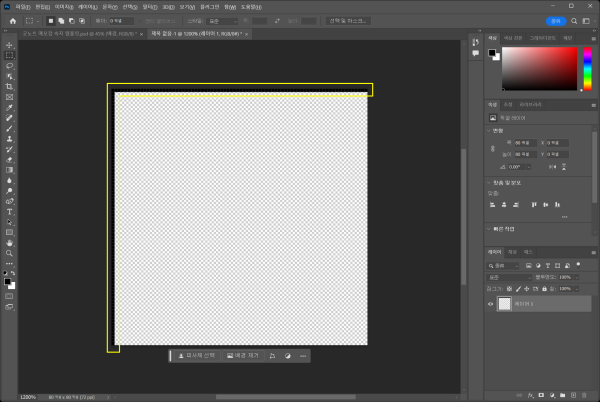Viewport: 600px width, 402px height.
Task: Toggle Lock position icon
Action: pyautogui.click(x=527, y=289)
